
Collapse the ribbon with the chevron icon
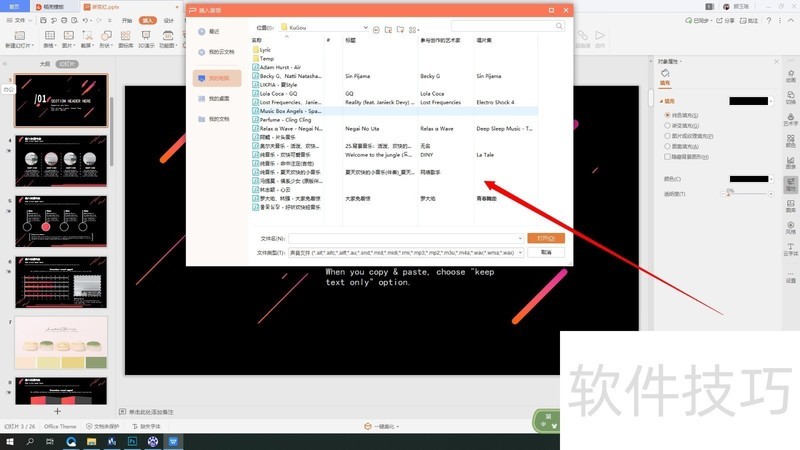click(x=791, y=20)
